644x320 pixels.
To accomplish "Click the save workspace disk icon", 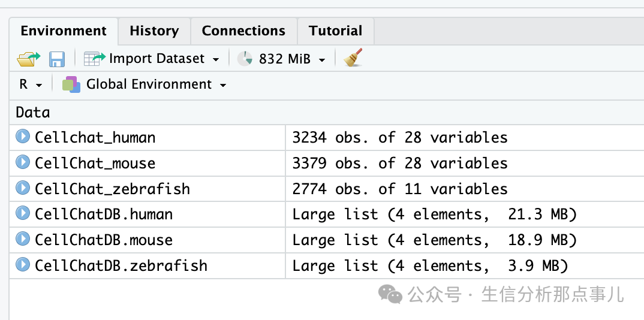I will 57,59.
